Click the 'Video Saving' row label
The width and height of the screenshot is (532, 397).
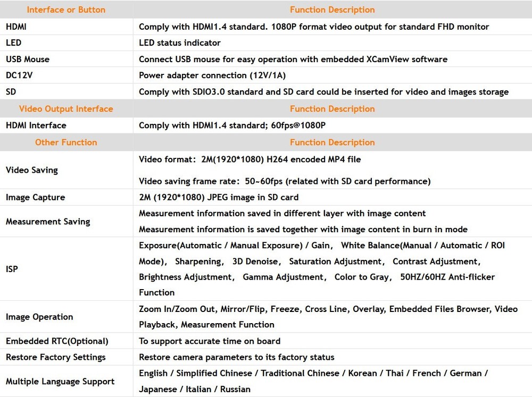(32, 170)
